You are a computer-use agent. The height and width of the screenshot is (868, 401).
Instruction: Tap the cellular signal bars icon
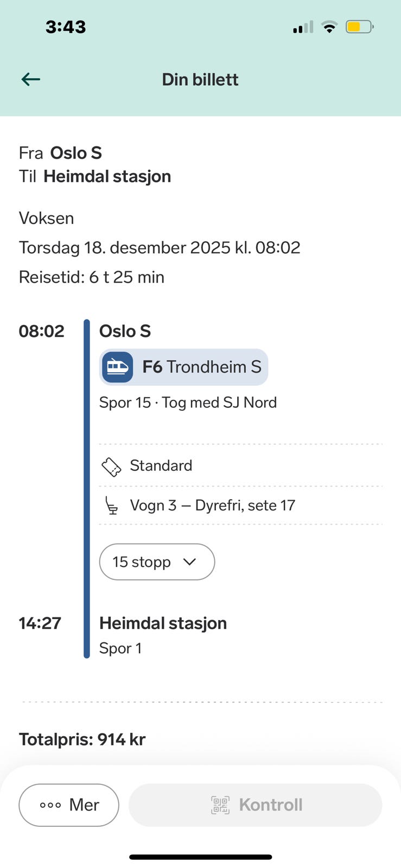303,27
